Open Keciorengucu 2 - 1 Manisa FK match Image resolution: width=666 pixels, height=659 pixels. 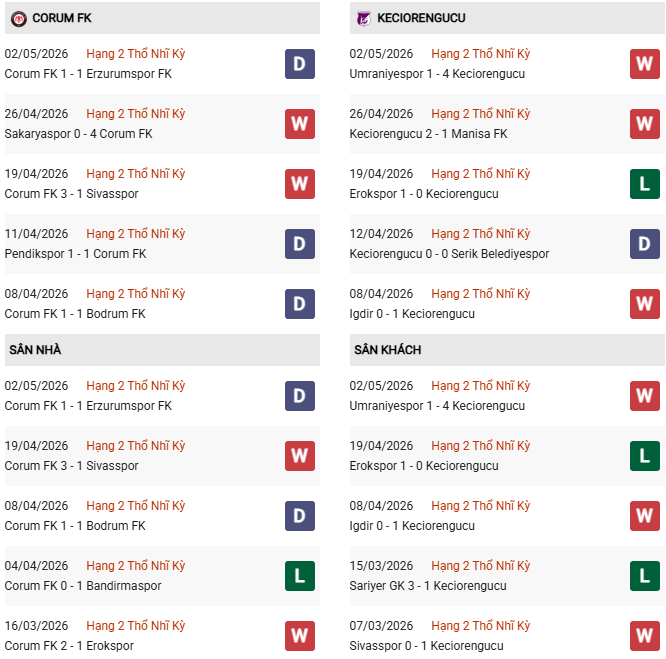(x=428, y=134)
